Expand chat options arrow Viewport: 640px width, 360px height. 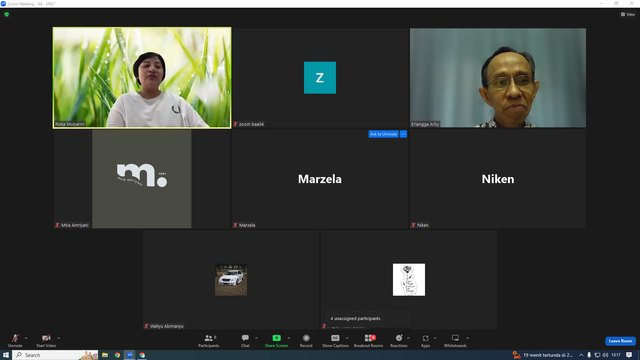pos(256,338)
